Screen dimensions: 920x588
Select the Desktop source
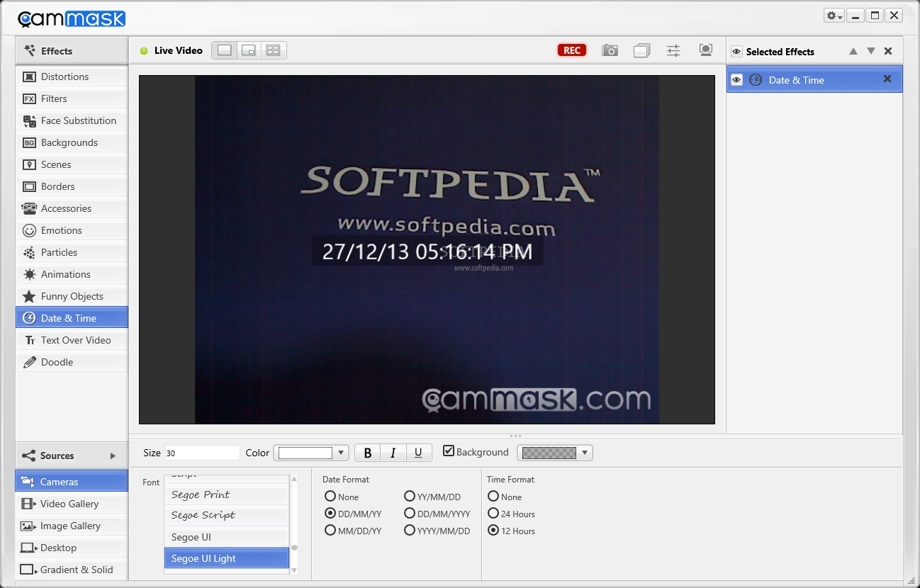click(72, 548)
